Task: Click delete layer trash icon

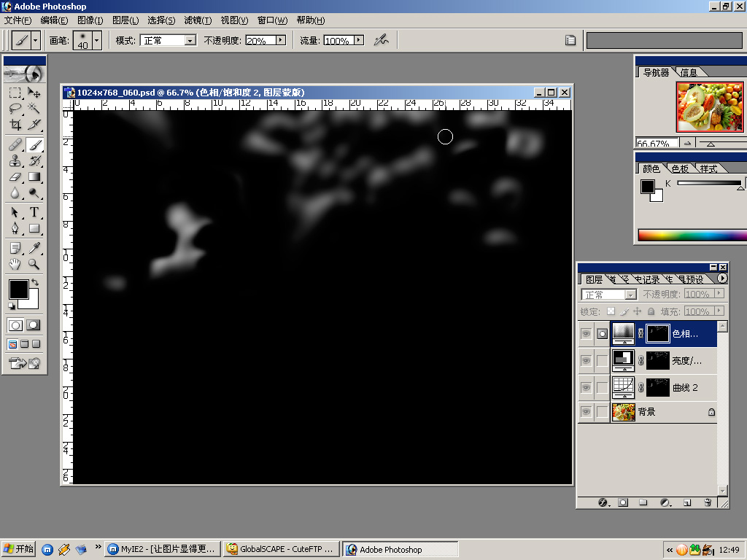Action: pos(708,502)
